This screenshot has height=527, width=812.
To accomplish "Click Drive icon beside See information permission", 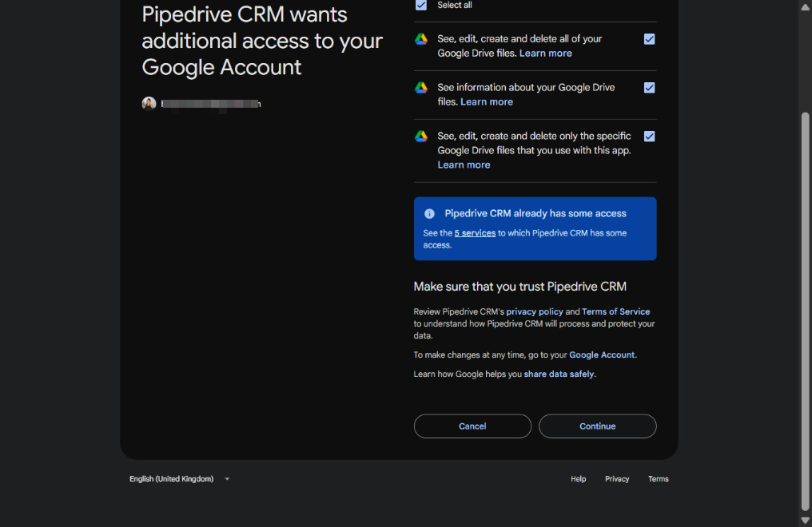I will [421, 88].
